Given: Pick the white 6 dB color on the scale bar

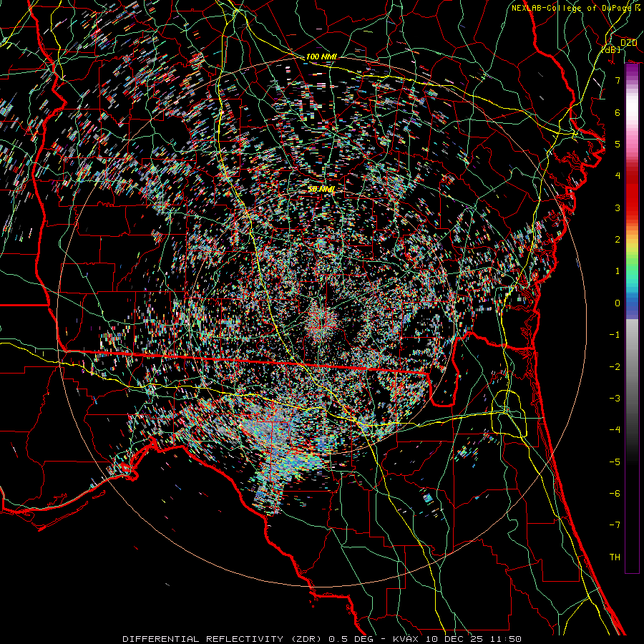Looking at the screenshot, I should point(632,112).
